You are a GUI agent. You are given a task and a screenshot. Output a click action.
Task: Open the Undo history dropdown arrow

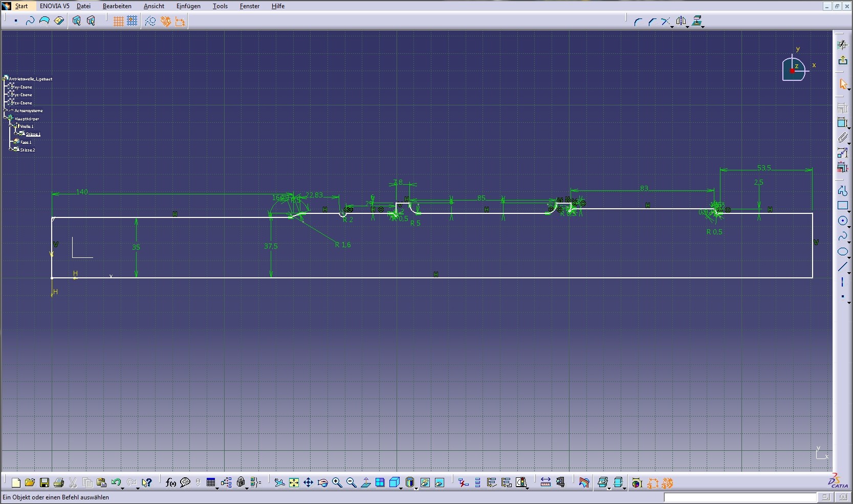coord(123,488)
